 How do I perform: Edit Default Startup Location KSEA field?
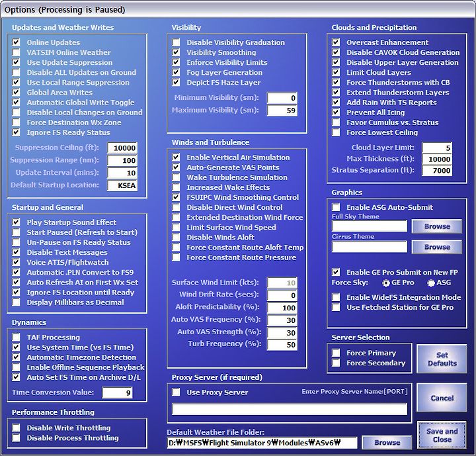coord(122,185)
